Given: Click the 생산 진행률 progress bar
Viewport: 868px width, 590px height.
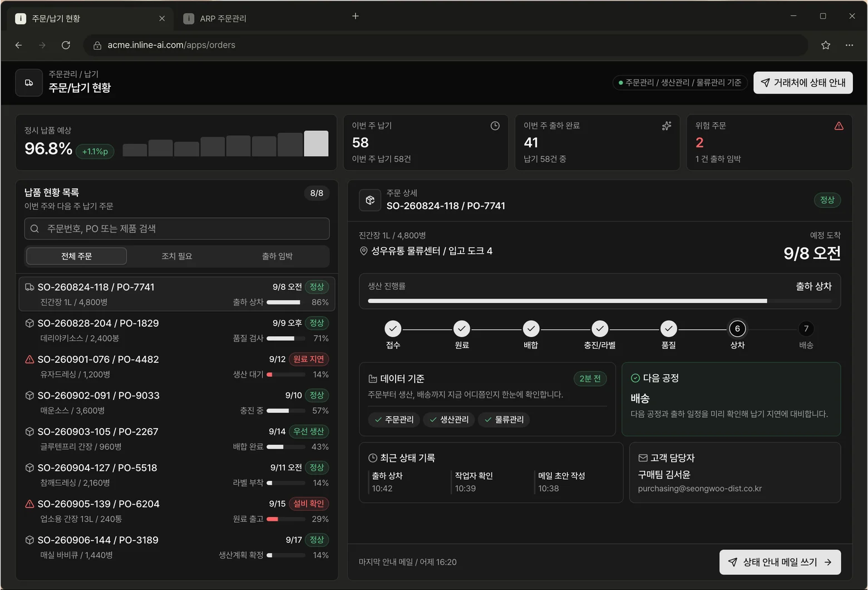Looking at the screenshot, I should [x=600, y=301].
